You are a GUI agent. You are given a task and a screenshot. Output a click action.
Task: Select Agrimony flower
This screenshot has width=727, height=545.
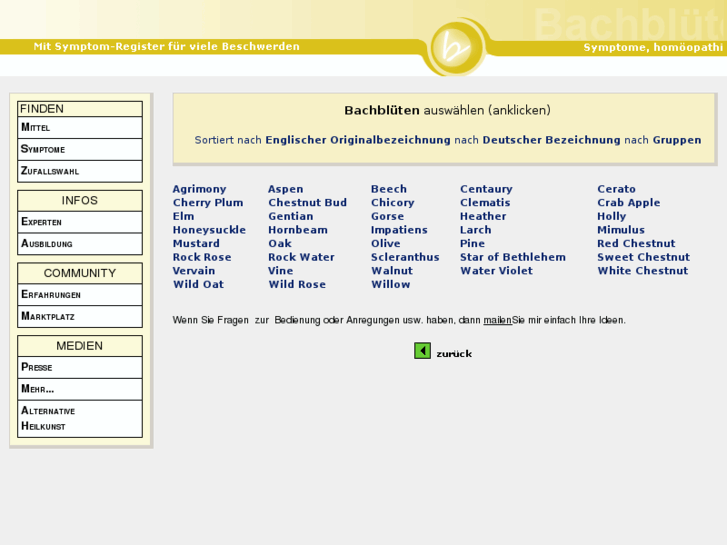click(199, 189)
